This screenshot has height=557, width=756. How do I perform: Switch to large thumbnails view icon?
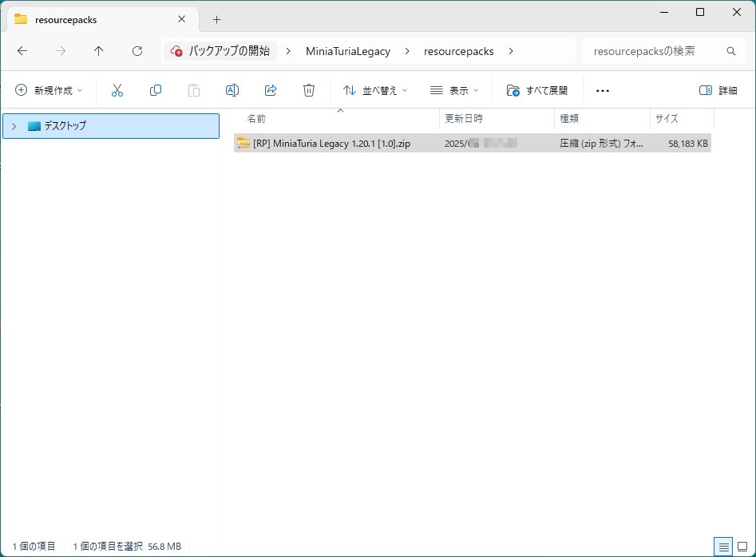point(742,547)
